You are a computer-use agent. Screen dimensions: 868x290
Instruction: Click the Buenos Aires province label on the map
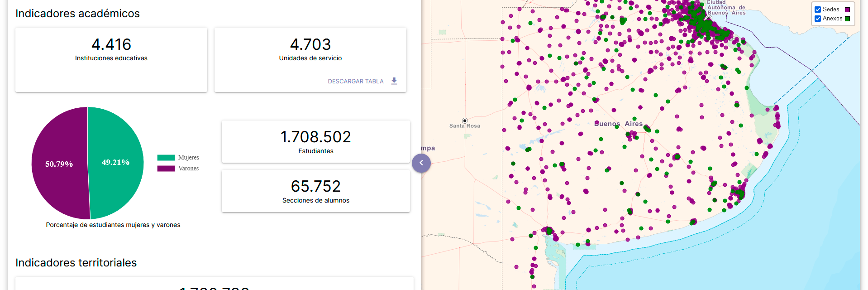tap(618, 124)
